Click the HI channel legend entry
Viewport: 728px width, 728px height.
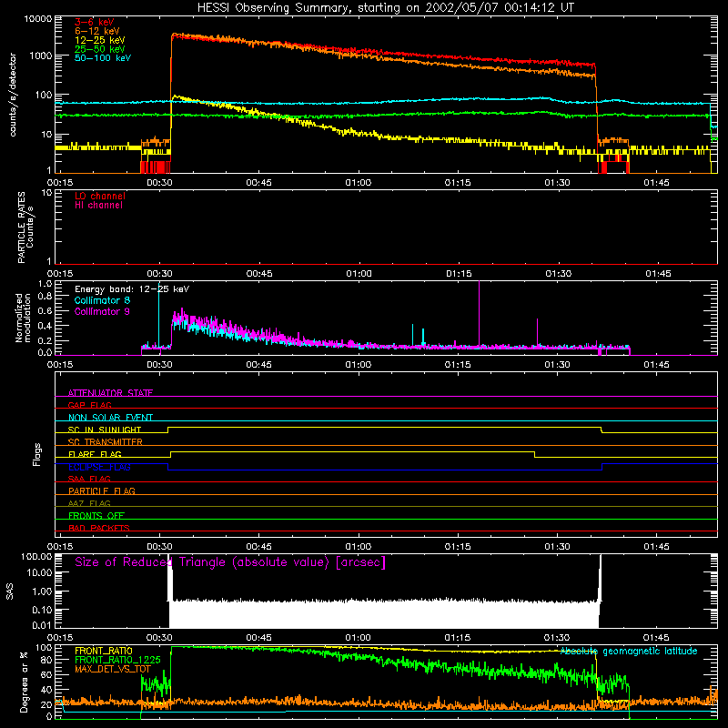tap(98, 206)
